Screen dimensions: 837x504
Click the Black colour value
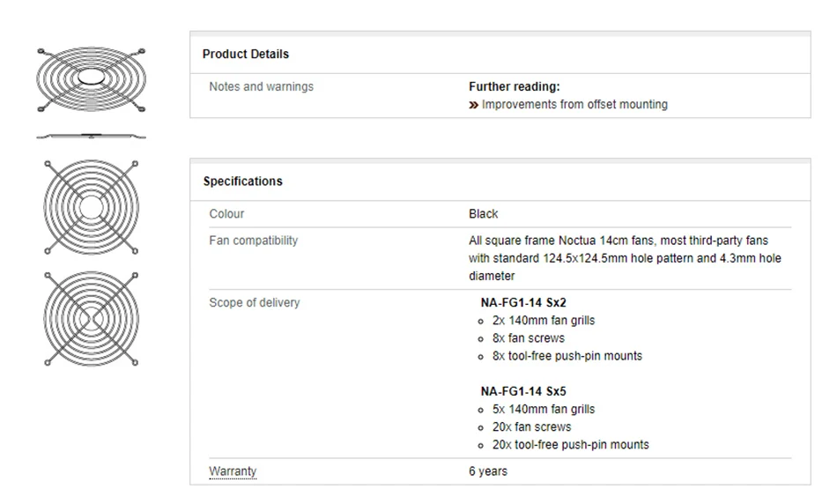pos(483,213)
